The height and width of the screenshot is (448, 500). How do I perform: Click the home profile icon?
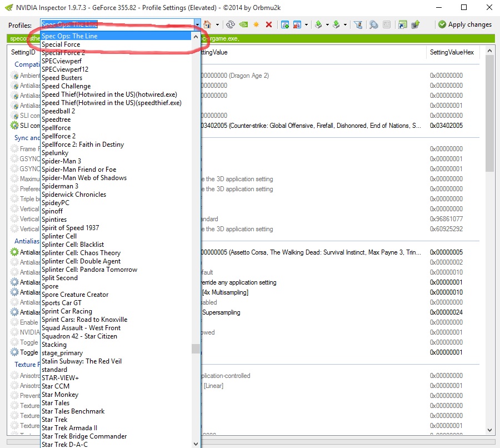click(x=207, y=24)
